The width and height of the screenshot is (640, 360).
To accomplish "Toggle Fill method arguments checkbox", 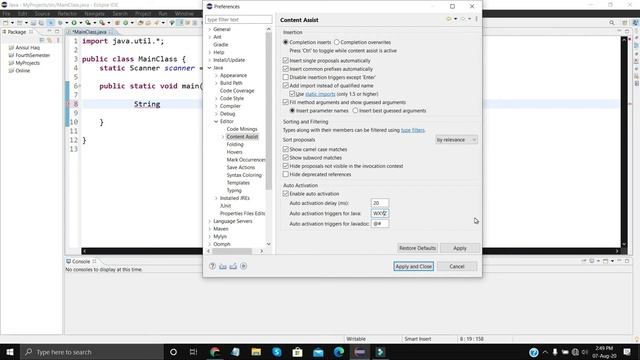I will click(x=286, y=102).
